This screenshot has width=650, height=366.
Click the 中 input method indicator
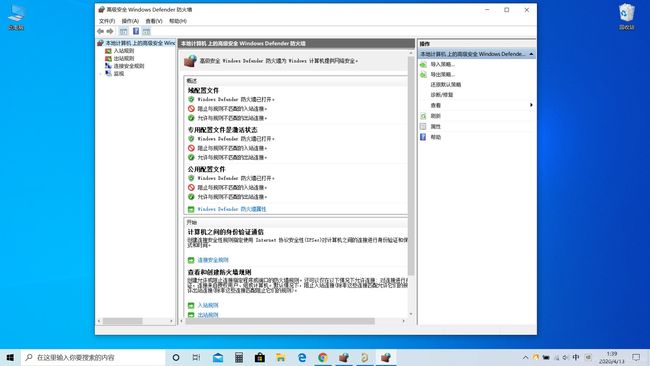click(576, 357)
